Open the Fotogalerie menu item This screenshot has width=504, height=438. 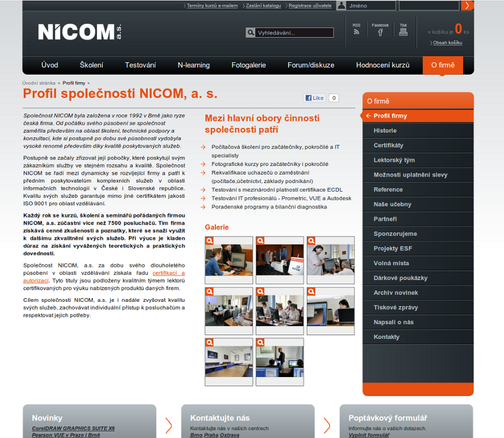pyautogui.click(x=249, y=65)
